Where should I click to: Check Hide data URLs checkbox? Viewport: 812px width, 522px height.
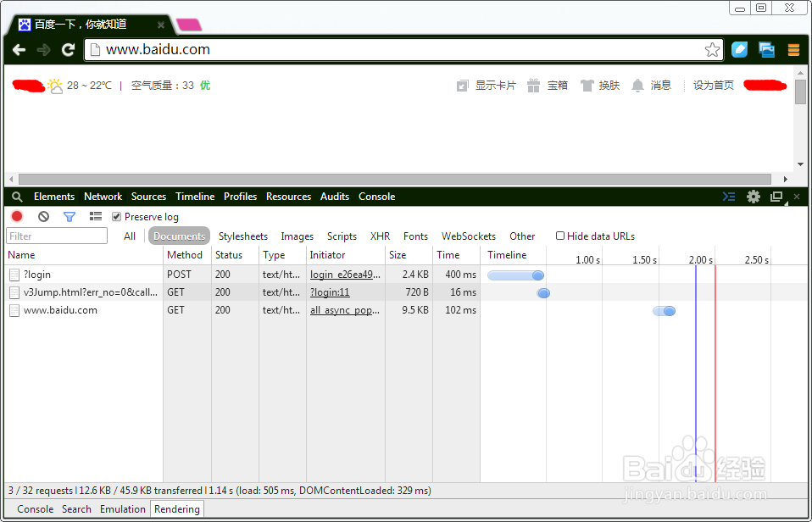[559, 236]
